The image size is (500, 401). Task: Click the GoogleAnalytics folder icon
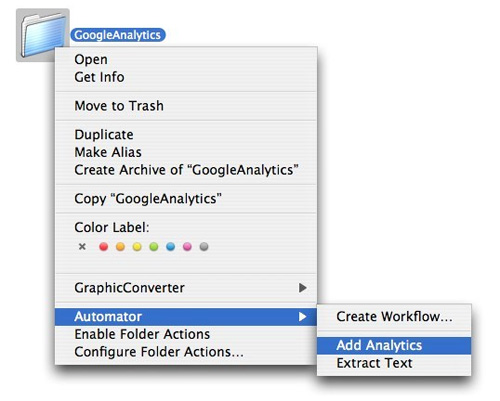pos(42,35)
